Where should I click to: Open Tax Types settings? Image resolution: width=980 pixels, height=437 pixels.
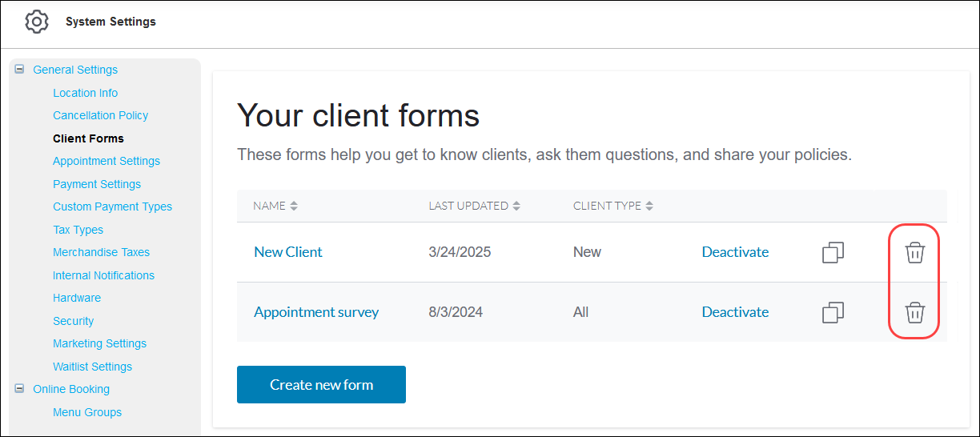click(x=78, y=230)
